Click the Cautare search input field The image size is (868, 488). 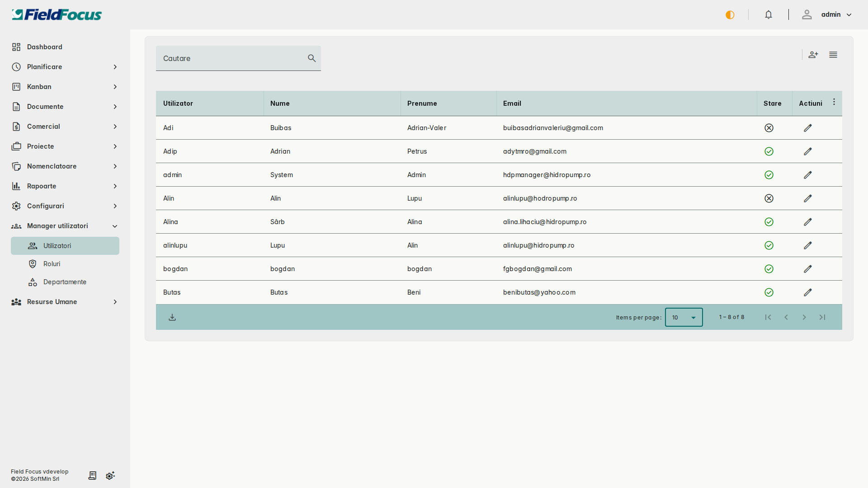(x=231, y=58)
